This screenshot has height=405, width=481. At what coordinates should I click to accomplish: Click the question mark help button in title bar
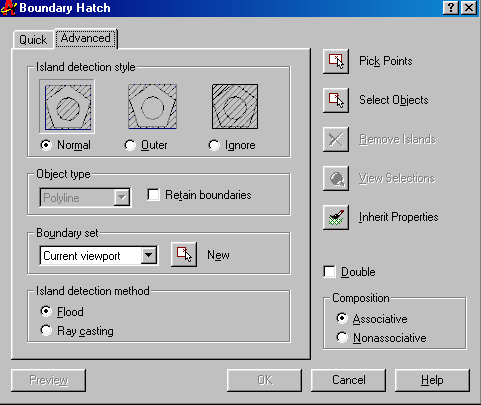[x=450, y=8]
